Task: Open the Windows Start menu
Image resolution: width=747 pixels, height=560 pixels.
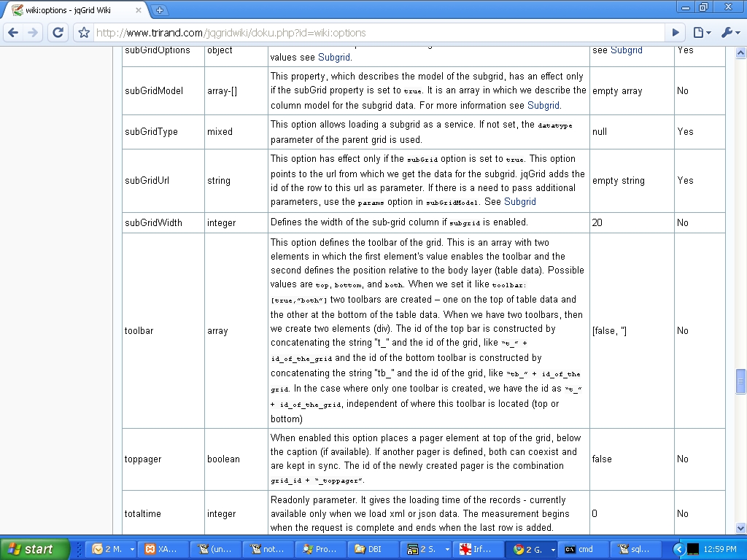Action: coord(34,549)
